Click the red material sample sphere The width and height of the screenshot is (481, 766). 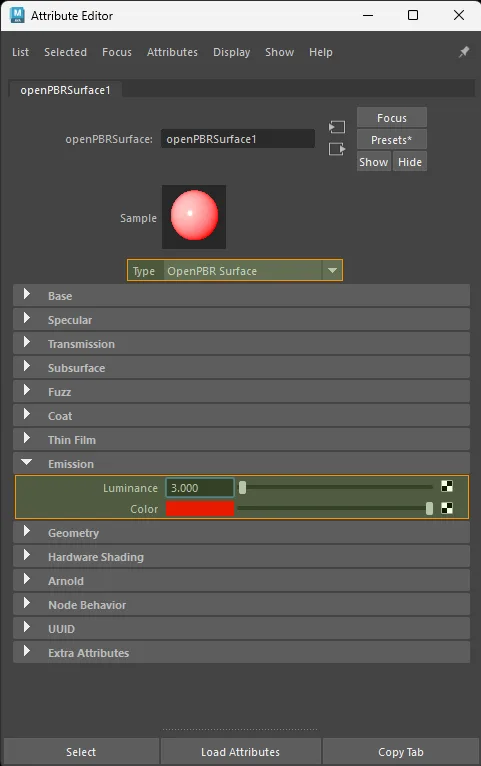click(x=194, y=215)
